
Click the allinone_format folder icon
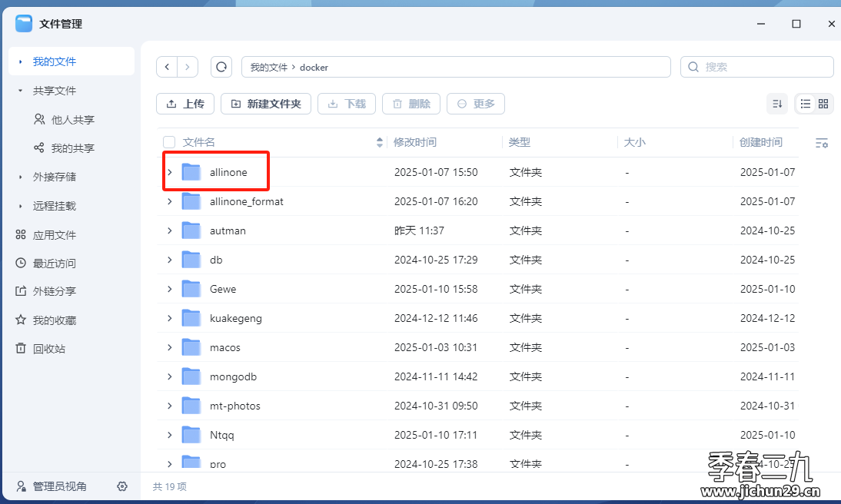(191, 201)
